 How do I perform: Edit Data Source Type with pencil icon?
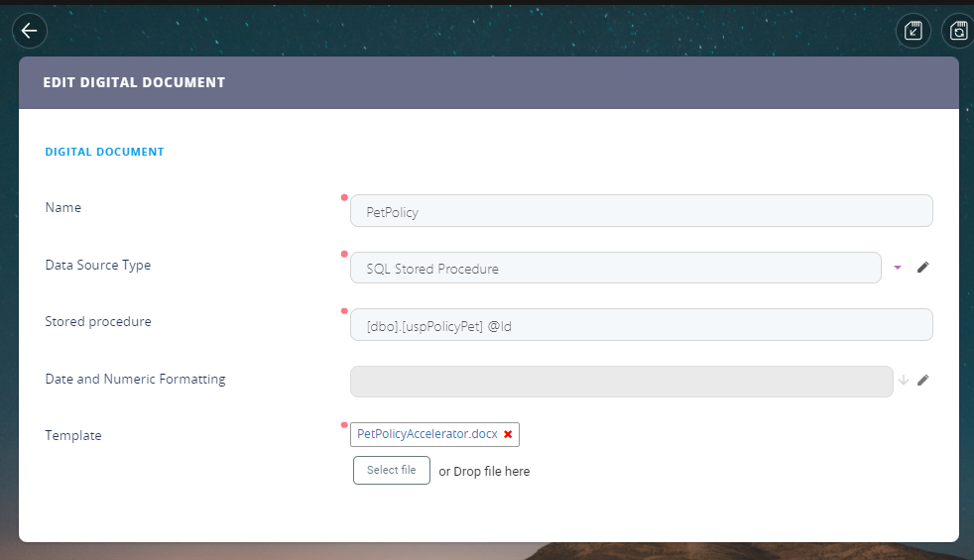pyautogui.click(x=922, y=268)
